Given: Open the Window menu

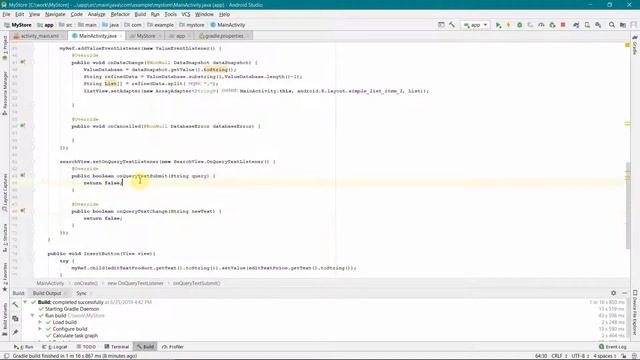Looking at the screenshot, I should point(204,14).
